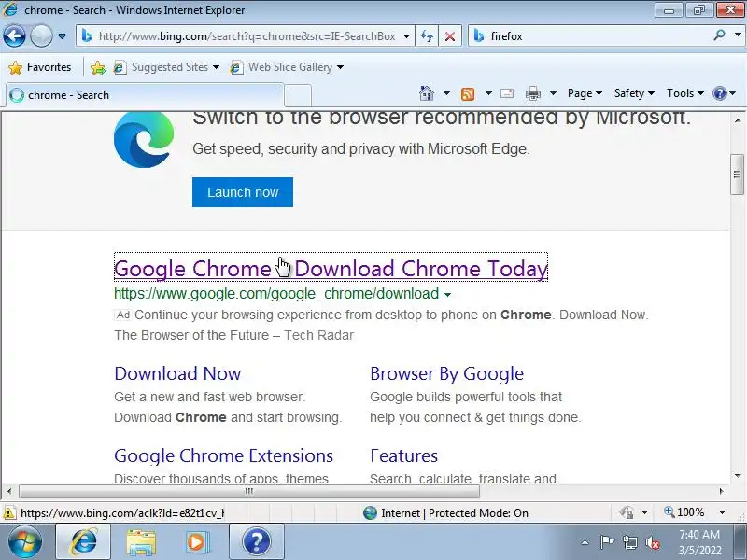The image size is (747, 560).
Task: Open the Windows Start button
Action: tap(23, 542)
